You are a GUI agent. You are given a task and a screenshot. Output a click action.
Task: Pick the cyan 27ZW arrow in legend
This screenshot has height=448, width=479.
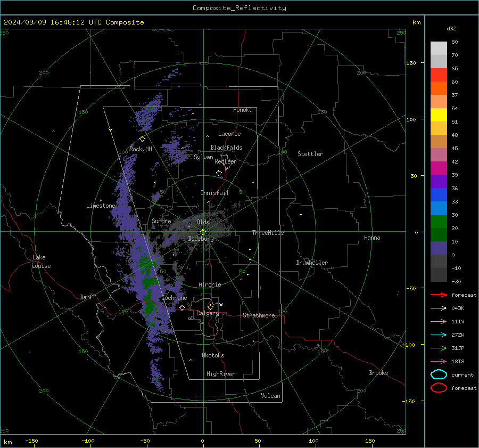click(x=439, y=335)
